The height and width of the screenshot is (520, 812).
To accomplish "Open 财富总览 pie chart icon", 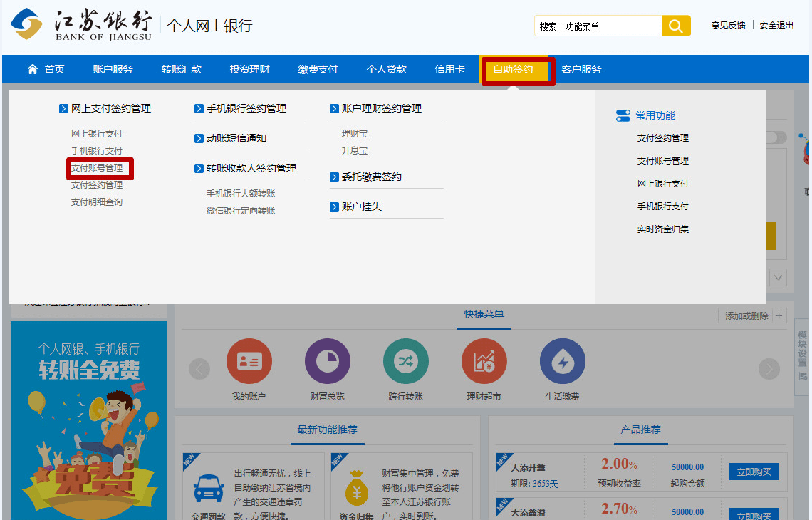I will pos(327,361).
